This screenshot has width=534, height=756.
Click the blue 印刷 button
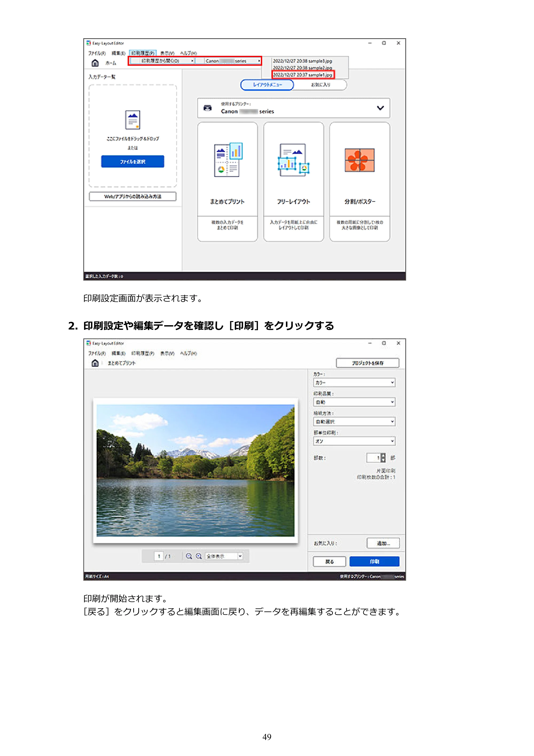click(374, 561)
